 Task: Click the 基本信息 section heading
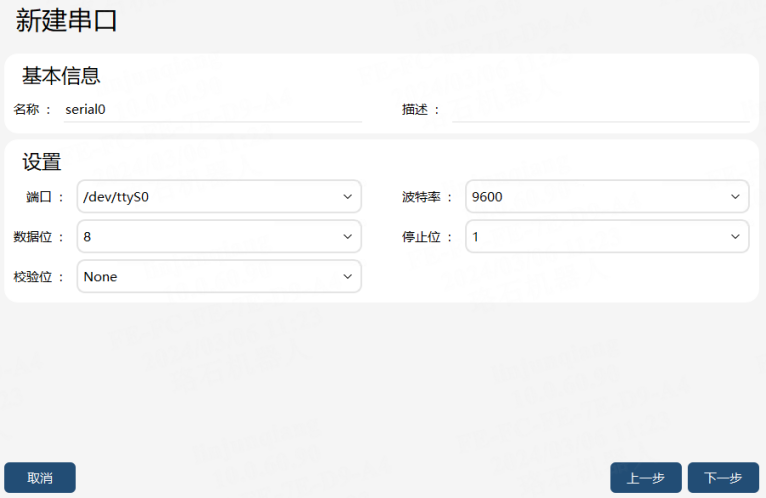(61, 76)
